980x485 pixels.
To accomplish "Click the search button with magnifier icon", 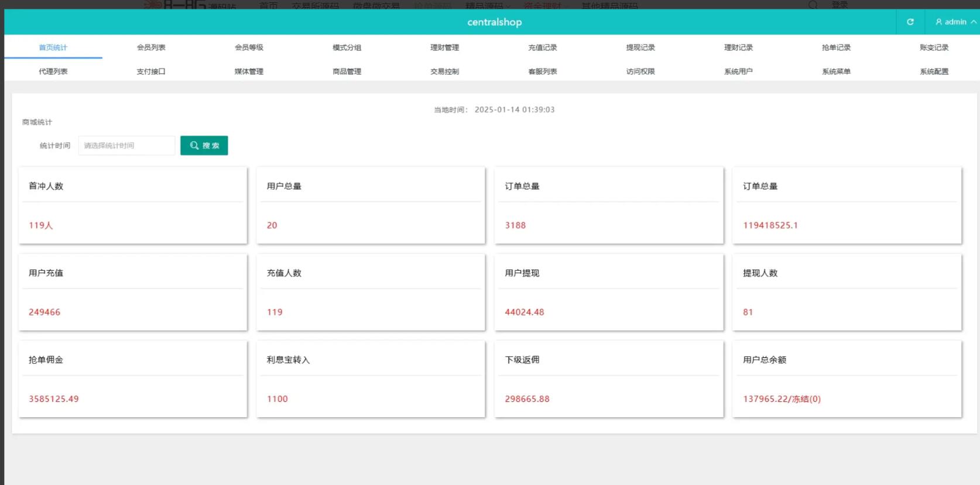I will point(204,146).
